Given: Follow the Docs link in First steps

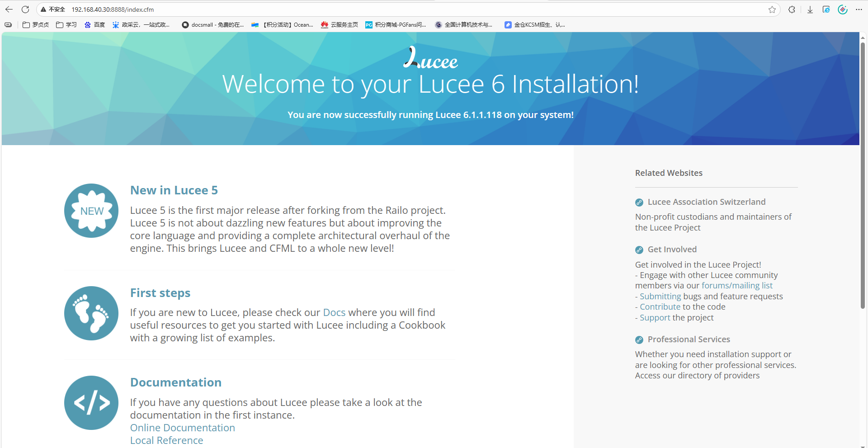Looking at the screenshot, I should coord(334,312).
